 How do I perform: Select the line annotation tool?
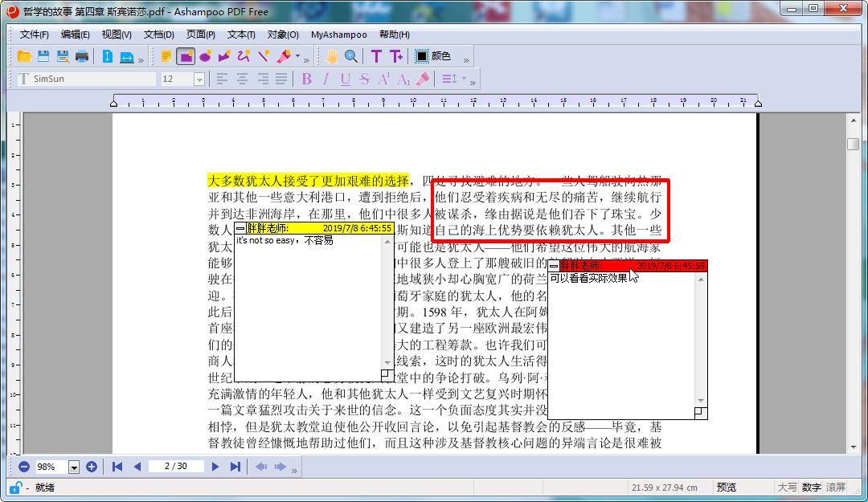coord(264,56)
